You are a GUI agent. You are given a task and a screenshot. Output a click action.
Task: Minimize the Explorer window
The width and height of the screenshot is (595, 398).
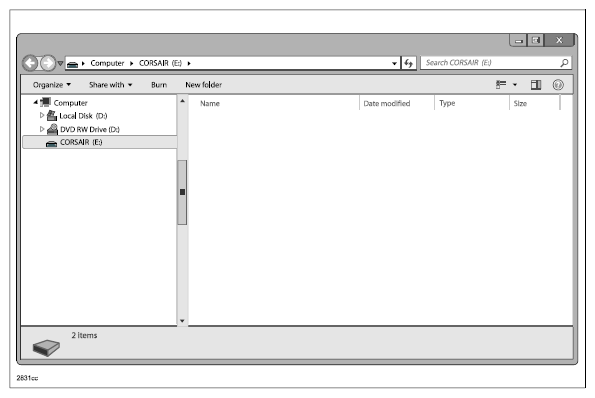pyautogui.click(x=518, y=40)
